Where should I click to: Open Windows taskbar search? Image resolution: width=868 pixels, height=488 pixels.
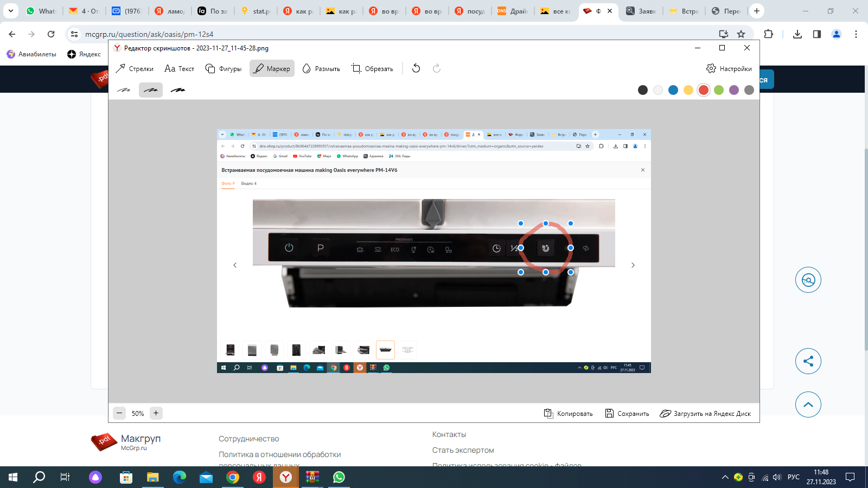39,477
